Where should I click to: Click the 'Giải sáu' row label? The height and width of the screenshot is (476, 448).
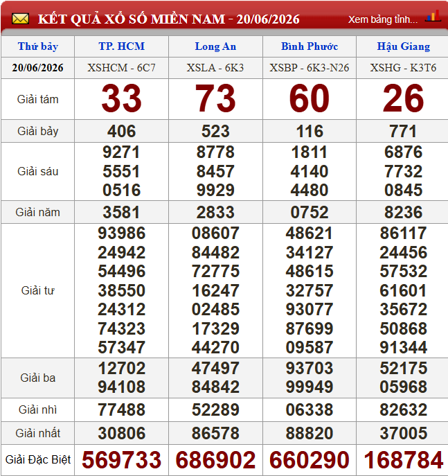37,171
